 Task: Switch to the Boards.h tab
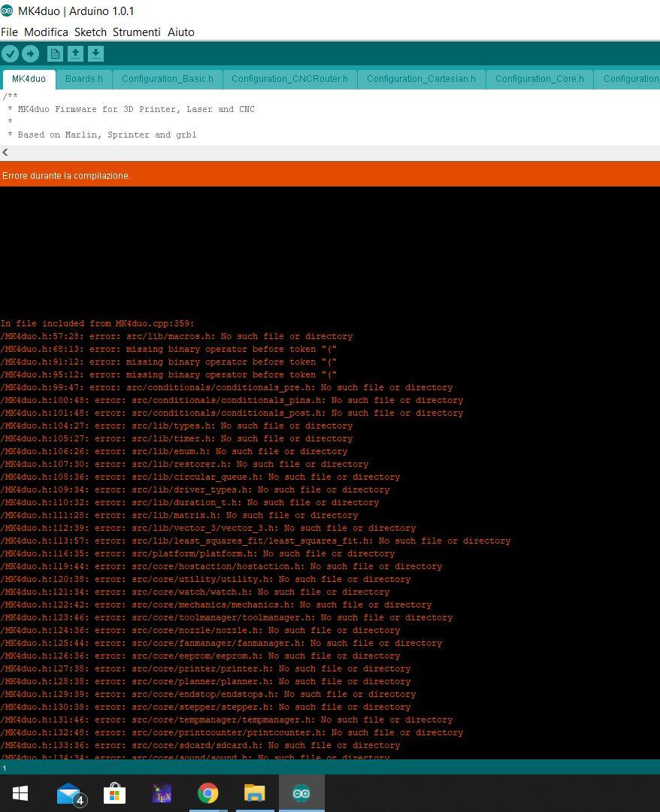84,79
